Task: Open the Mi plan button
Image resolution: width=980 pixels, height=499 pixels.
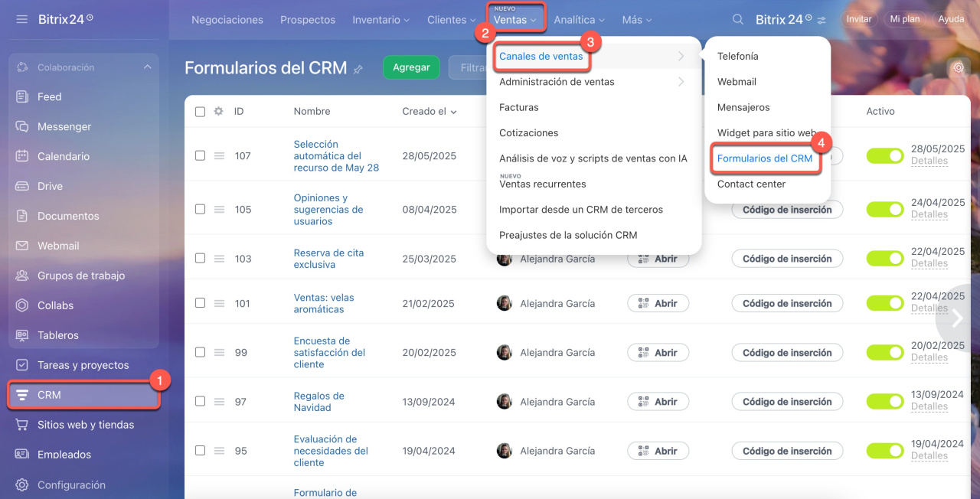Action: point(905,19)
